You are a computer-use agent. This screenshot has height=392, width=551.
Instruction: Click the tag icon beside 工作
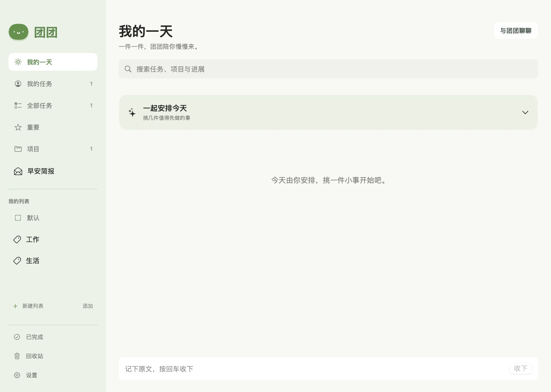click(x=17, y=239)
